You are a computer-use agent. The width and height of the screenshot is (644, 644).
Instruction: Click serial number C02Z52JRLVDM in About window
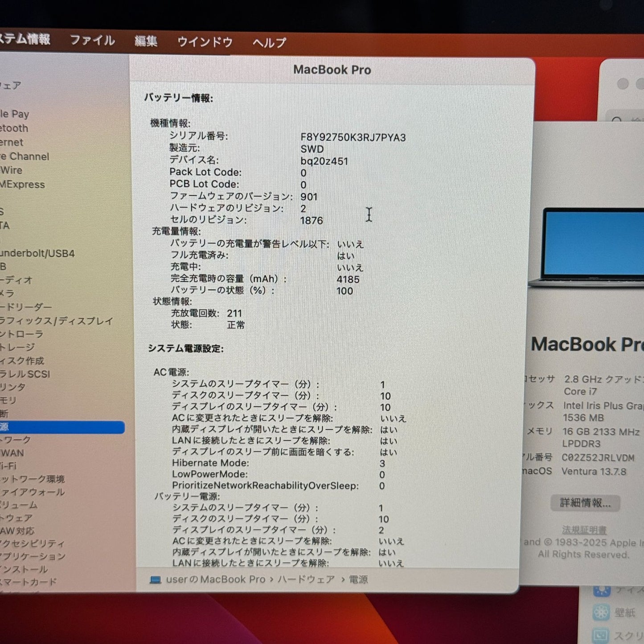[598, 458]
